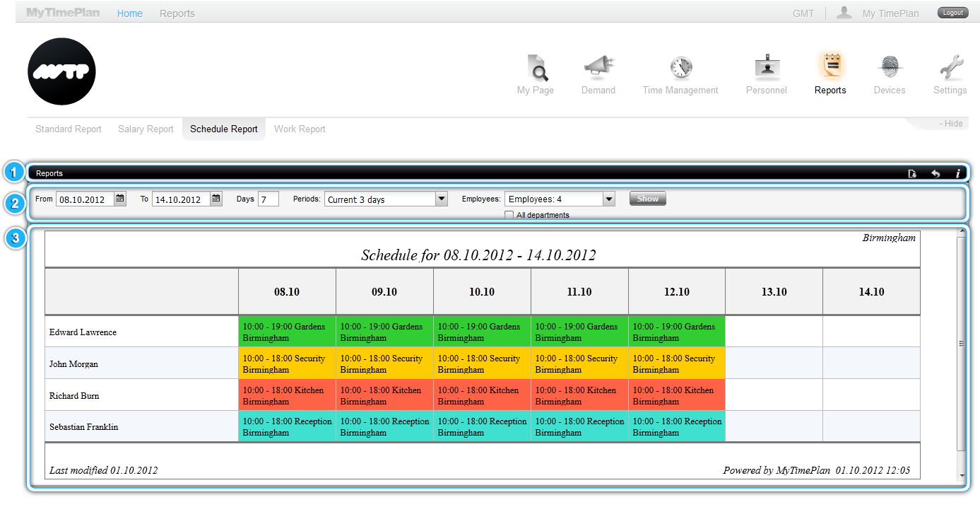Viewport: 980px width, 507px height.
Task: Click Richard Burn row name
Action: 74,396
